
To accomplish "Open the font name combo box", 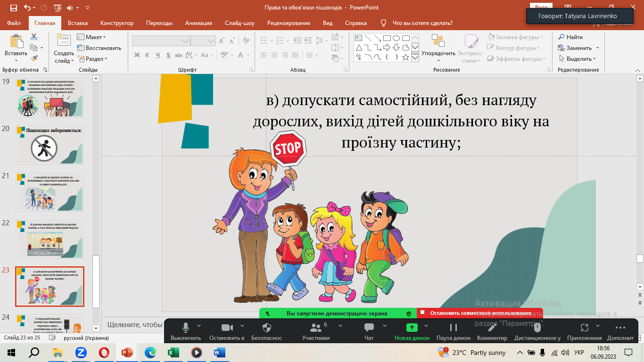I will [161, 41].
